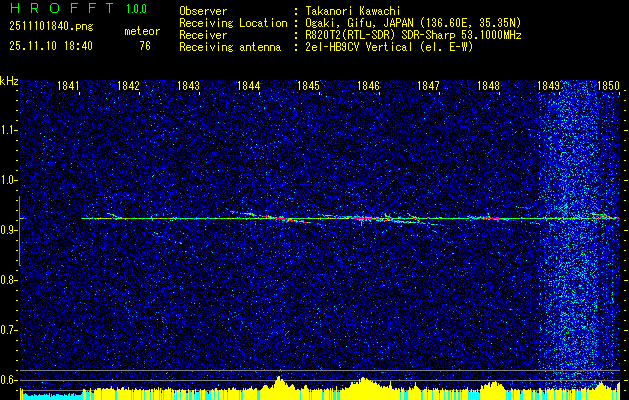Click the Receiving antenna field label
629x400 pixels.
pyautogui.click(x=230, y=47)
